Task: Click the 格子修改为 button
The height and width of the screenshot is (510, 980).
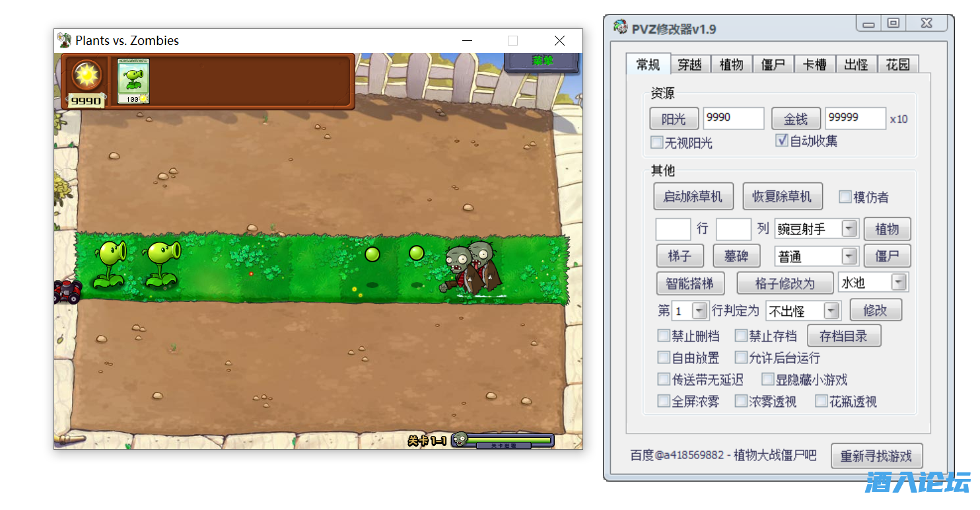Action: tap(785, 283)
